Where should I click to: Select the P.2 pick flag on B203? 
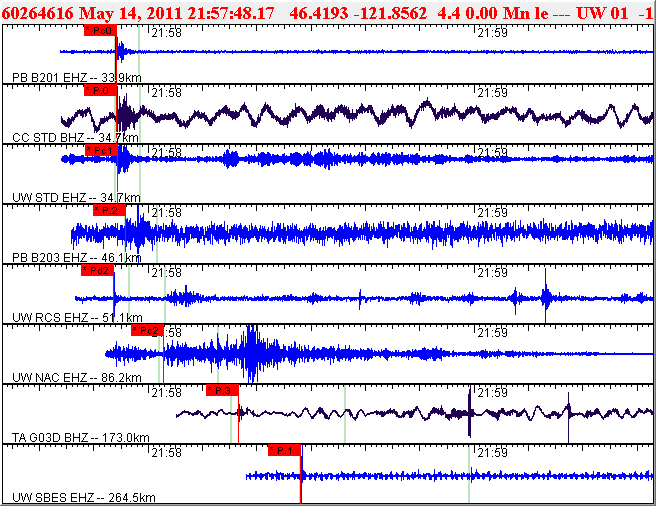click(x=109, y=211)
